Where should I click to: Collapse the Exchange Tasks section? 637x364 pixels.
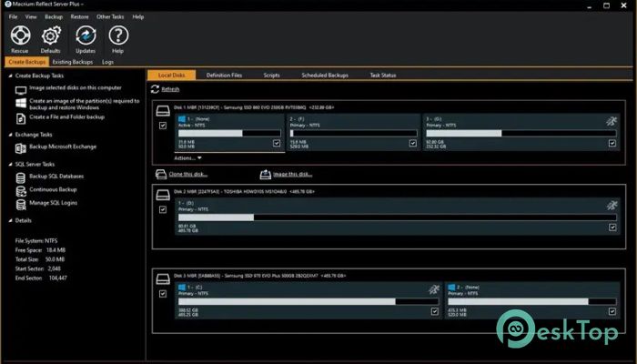pos(11,135)
